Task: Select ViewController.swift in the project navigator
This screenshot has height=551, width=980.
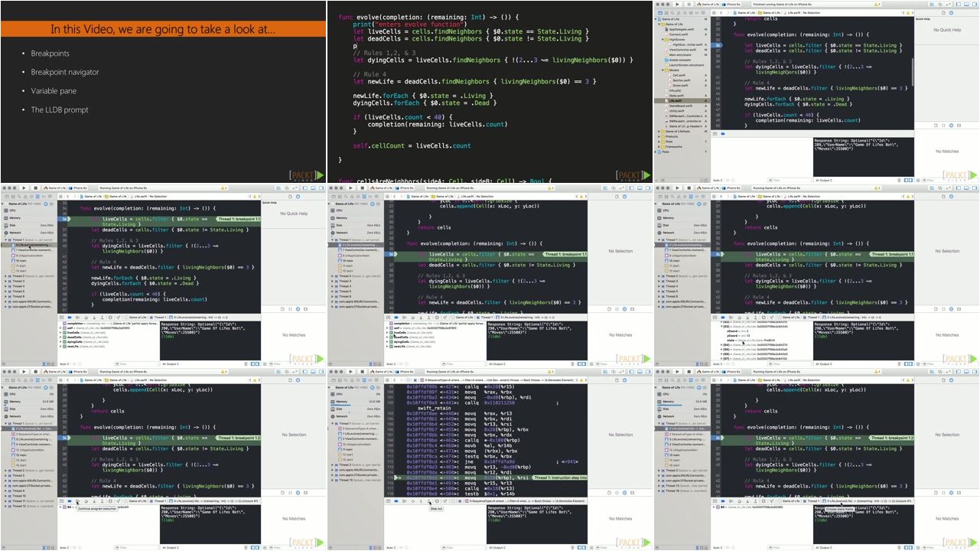Action: click(683, 50)
